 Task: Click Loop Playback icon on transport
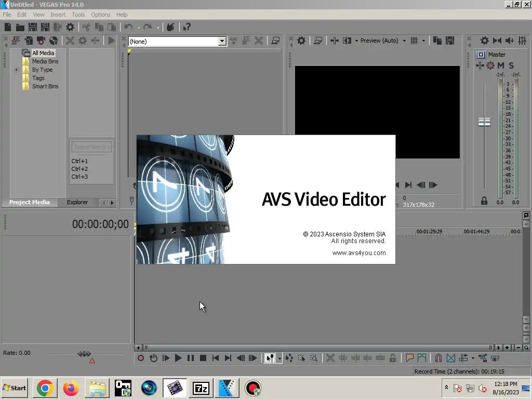[153, 358]
